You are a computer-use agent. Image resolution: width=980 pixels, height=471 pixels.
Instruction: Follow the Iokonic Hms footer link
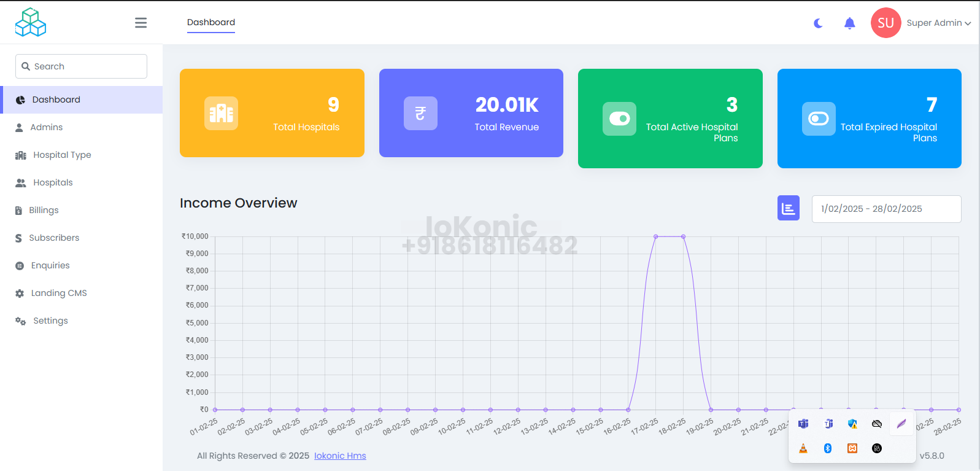click(340, 456)
